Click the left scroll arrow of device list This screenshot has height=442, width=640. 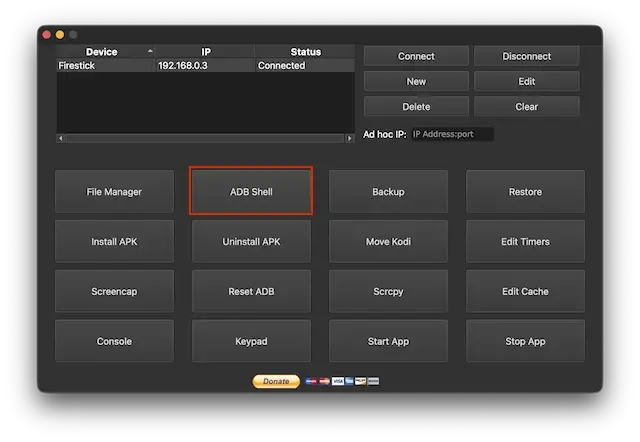point(60,138)
